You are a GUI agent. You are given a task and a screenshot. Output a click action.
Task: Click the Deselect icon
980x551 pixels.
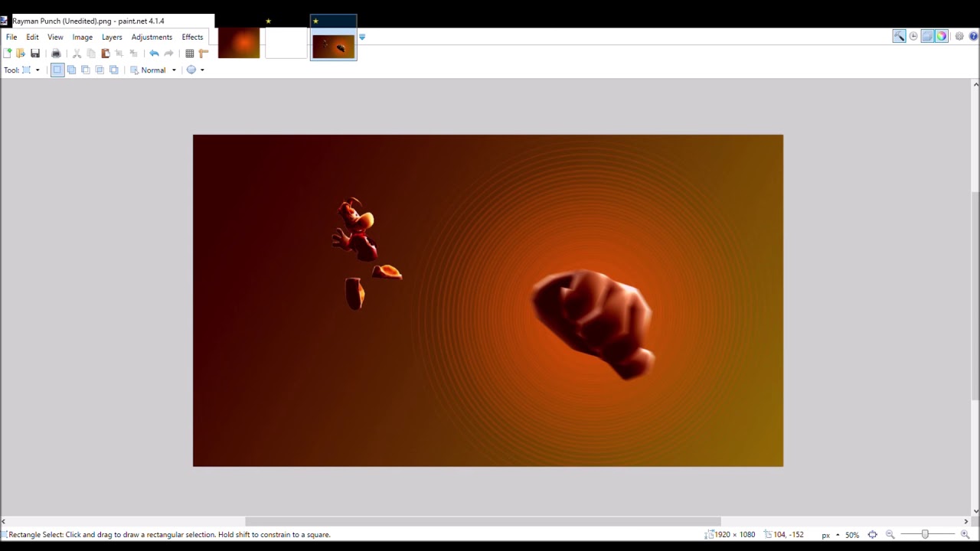[133, 54]
